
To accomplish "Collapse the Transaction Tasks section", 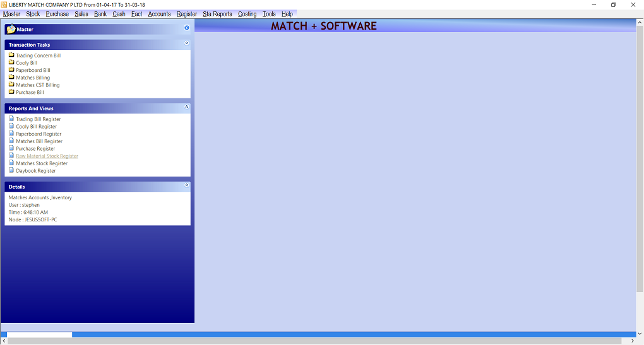I will click(186, 43).
